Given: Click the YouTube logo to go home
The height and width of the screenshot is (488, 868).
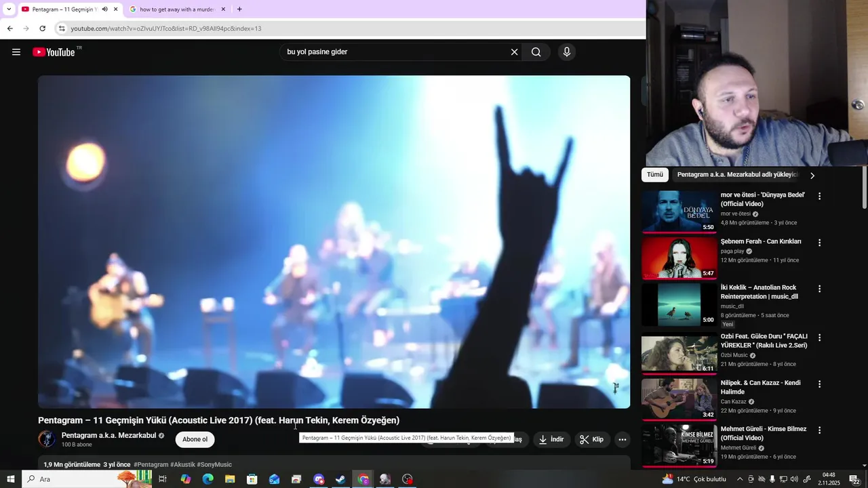Looking at the screenshot, I should point(54,52).
